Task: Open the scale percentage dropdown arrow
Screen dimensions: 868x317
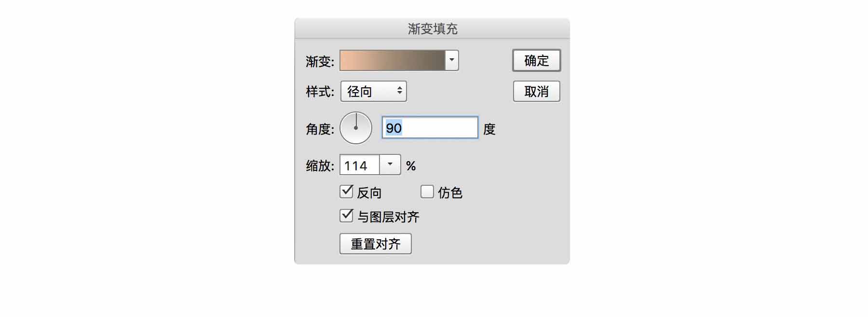Action: [x=390, y=165]
